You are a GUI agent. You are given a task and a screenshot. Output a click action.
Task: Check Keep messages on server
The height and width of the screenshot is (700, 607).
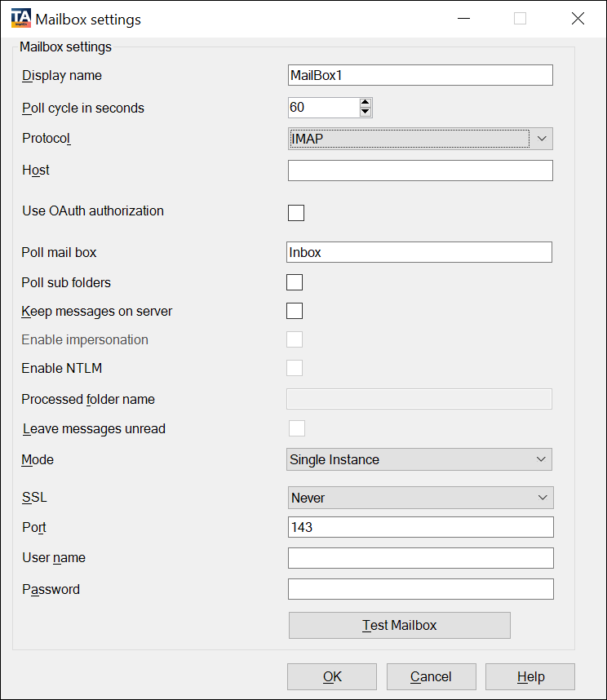295,311
